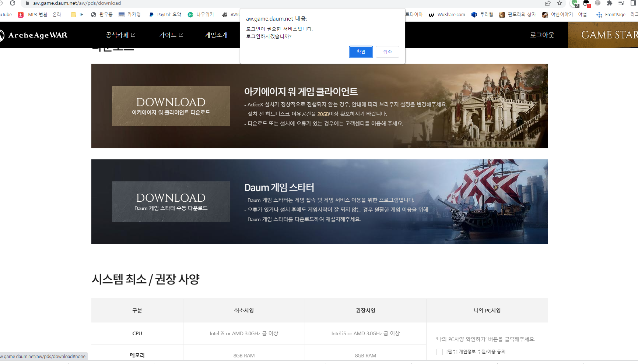Open the 판도라의 상자 bookmark
This screenshot has width=638, height=364.
click(518, 15)
